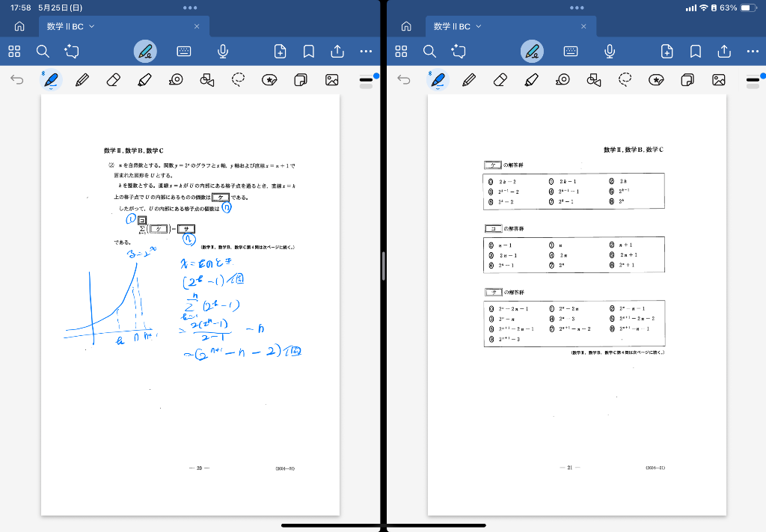Switch to keyboard input mode in left pane
The width and height of the screenshot is (766, 532).
point(184,51)
